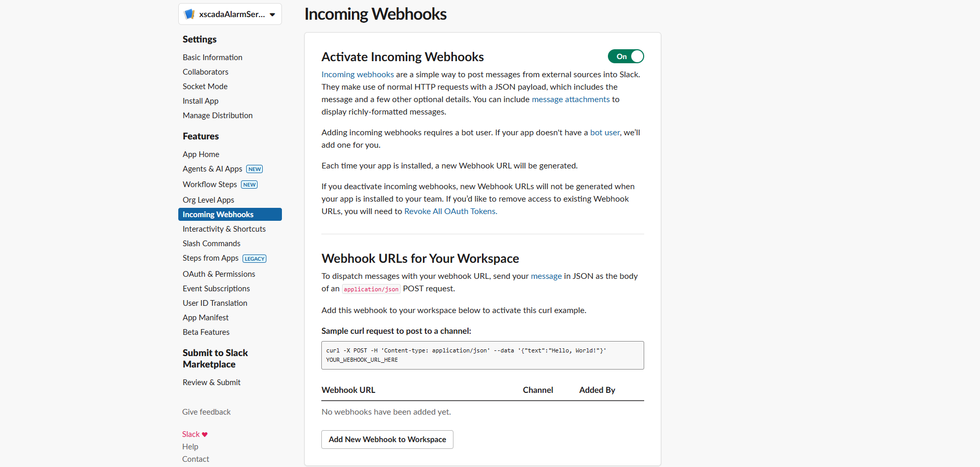Follow the Revoke All OAuth Tokens link
980x467 pixels.
(x=450, y=211)
